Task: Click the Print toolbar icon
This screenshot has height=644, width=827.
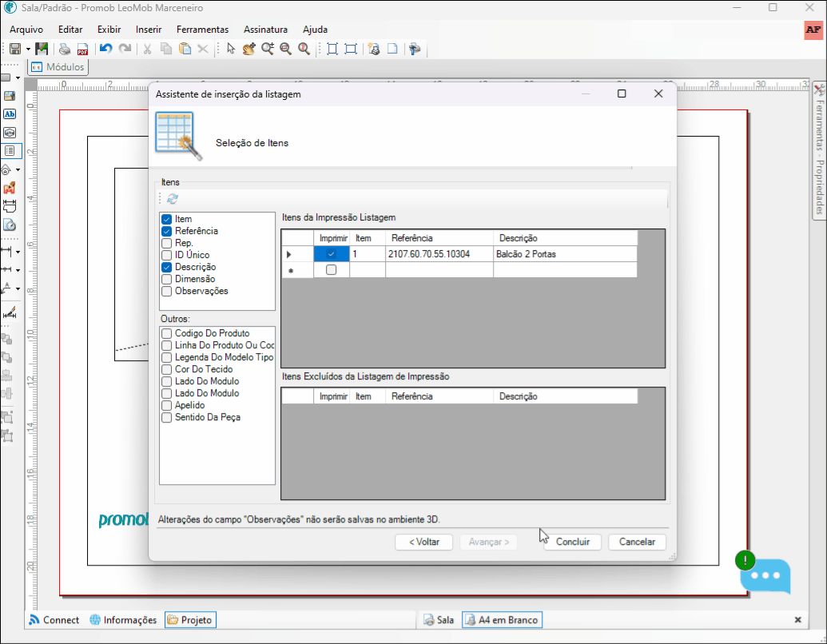Action: point(65,49)
